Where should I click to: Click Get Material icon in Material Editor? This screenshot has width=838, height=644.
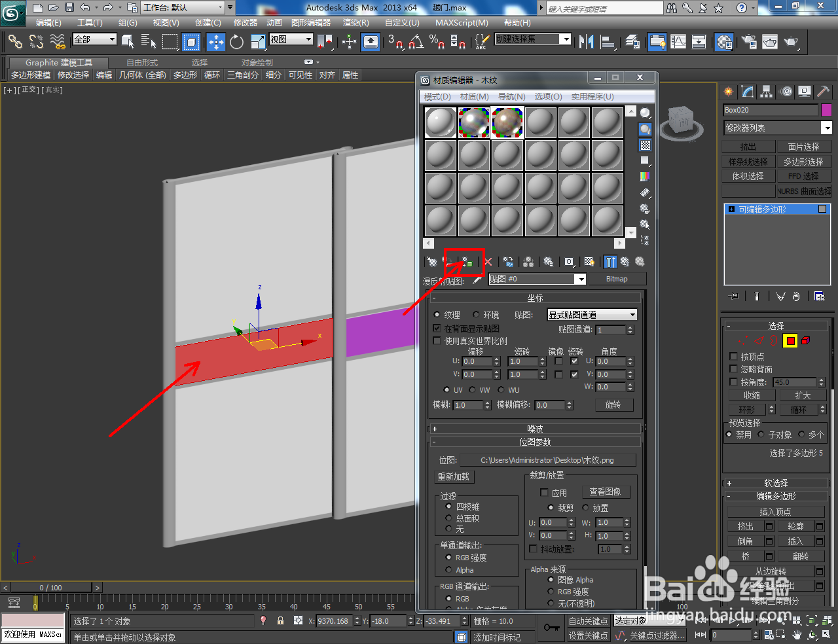[x=432, y=262]
